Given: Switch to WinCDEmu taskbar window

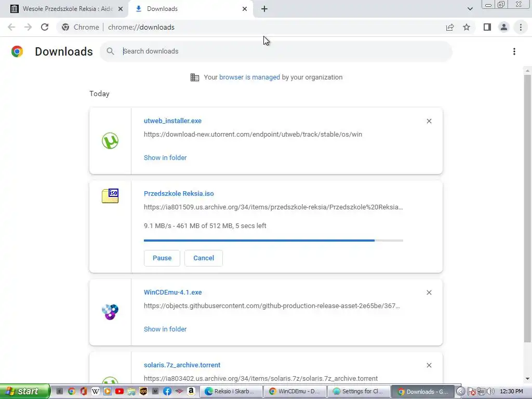Looking at the screenshot, I should (295, 392).
